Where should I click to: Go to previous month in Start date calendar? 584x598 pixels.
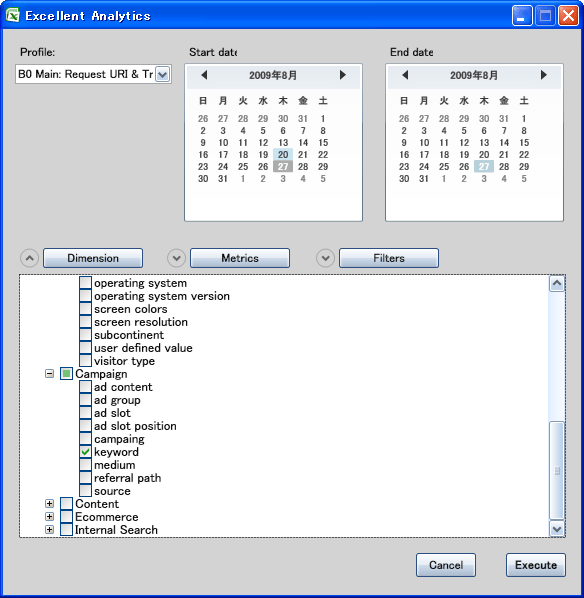point(204,75)
